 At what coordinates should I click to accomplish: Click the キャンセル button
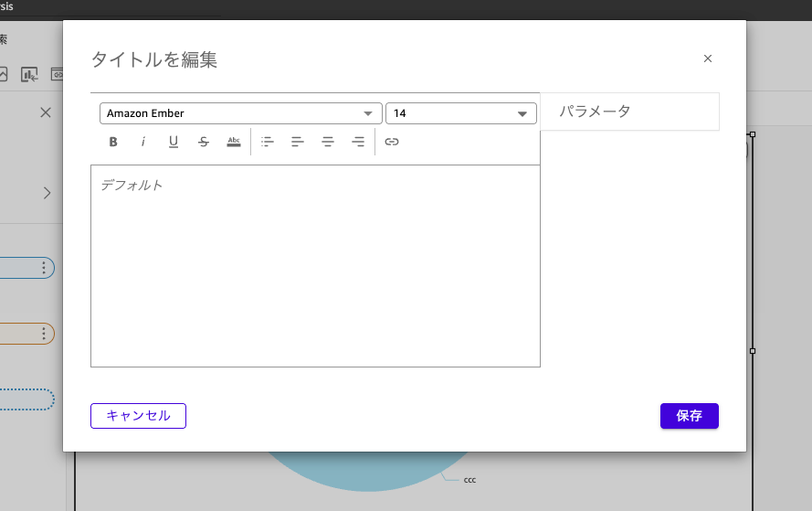pos(138,416)
